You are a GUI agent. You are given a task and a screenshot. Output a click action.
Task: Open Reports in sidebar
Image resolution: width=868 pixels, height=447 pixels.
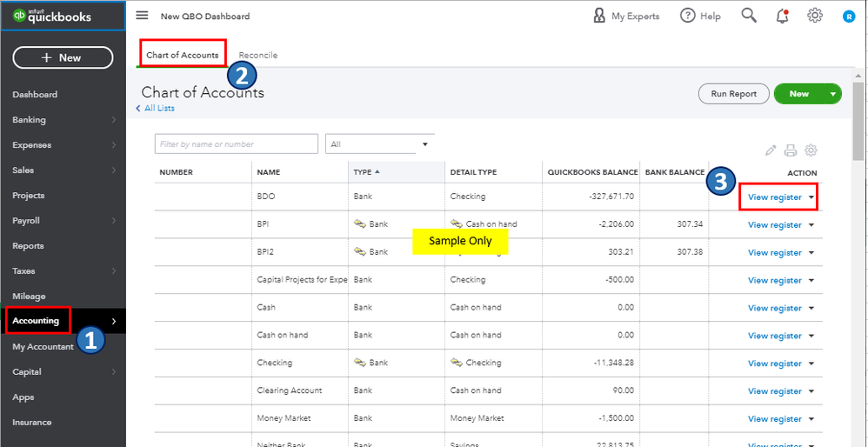click(x=28, y=245)
